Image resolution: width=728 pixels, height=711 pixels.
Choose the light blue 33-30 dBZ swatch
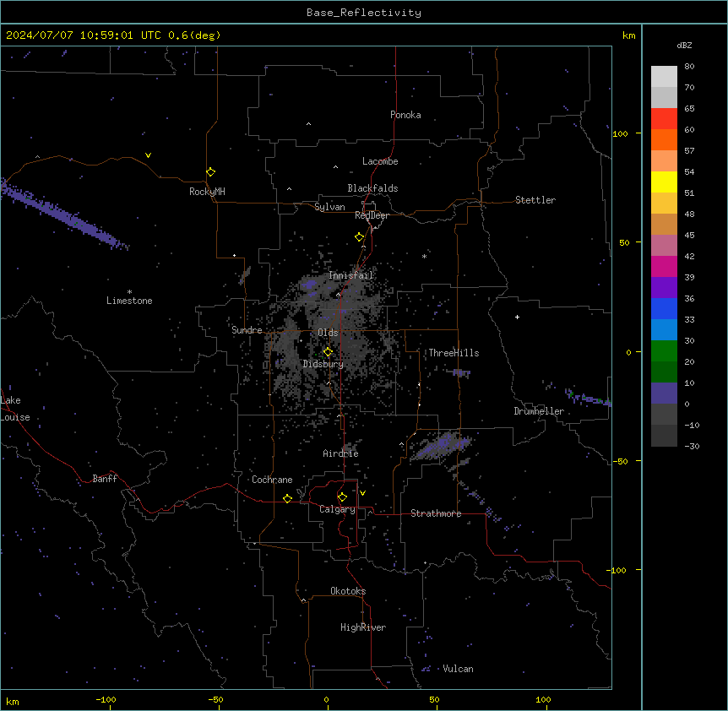point(664,329)
